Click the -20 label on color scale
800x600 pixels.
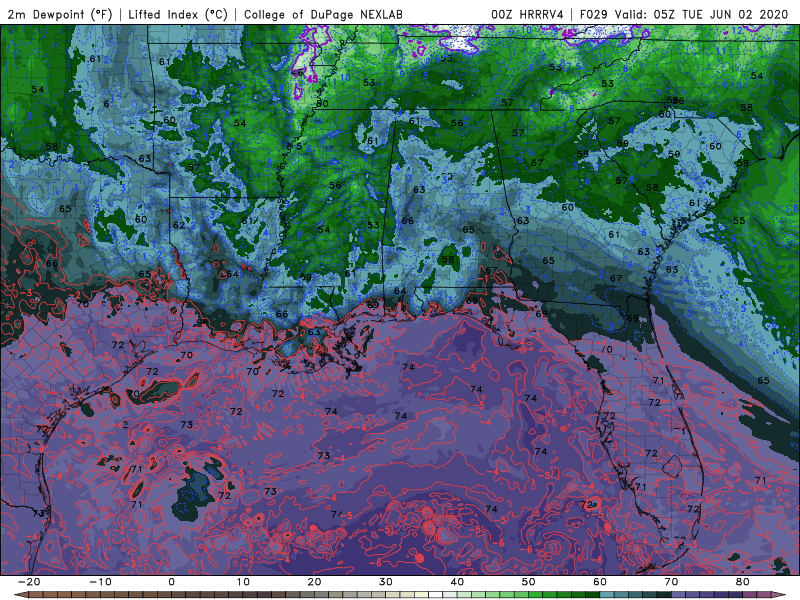29,582
